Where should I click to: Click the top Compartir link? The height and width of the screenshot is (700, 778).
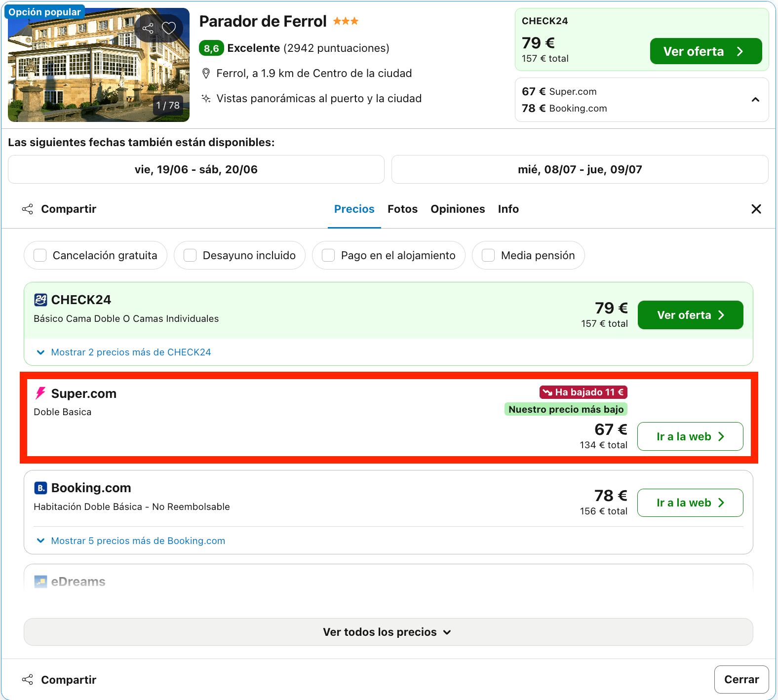69,209
